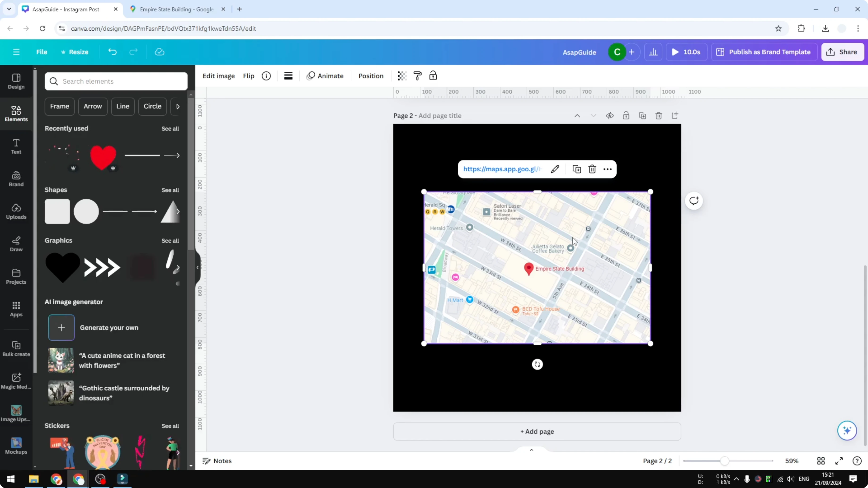
Task: Open the image info icon
Action: click(x=266, y=76)
